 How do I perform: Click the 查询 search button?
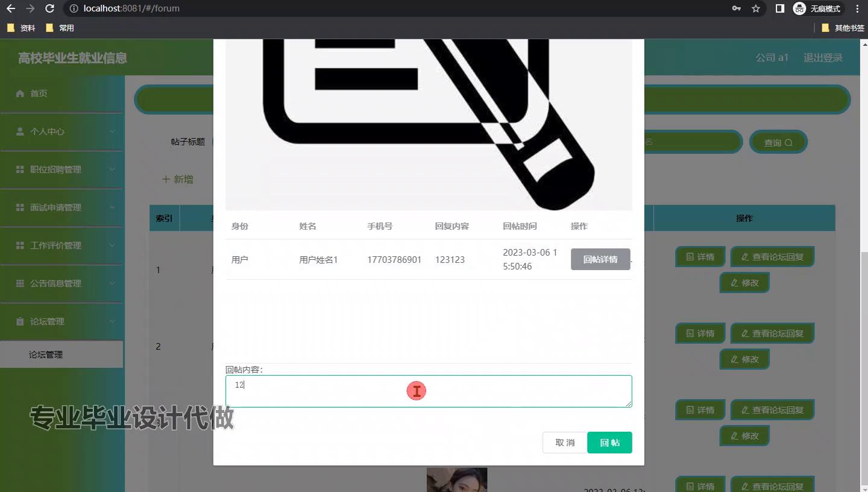[x=778, y=142]
